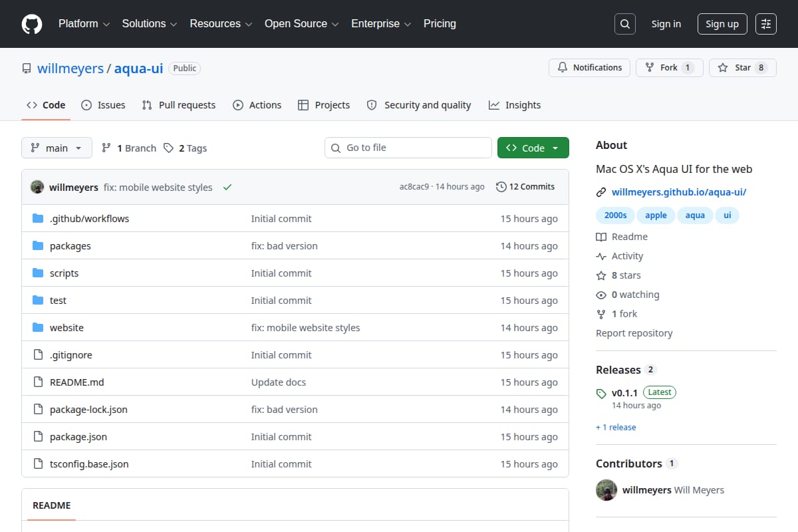798x532 pixels.
Task: Open the Platform menu
Action: tap(84, 24)
